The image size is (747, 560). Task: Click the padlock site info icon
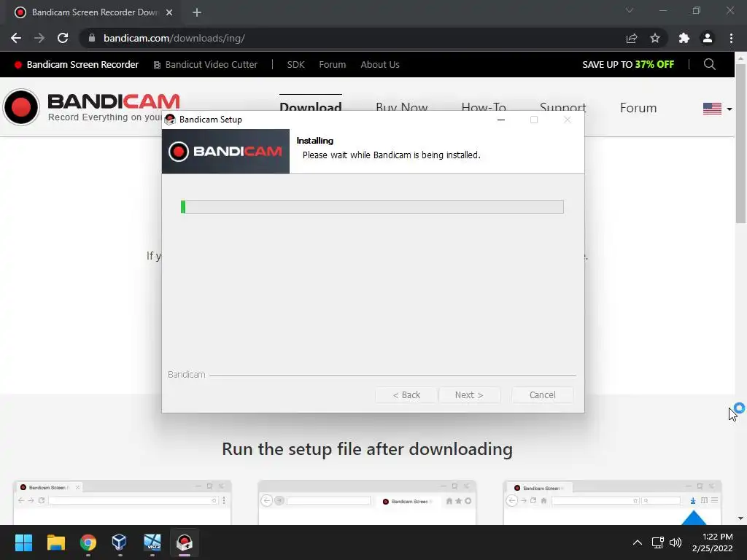(x=92, y=38)
